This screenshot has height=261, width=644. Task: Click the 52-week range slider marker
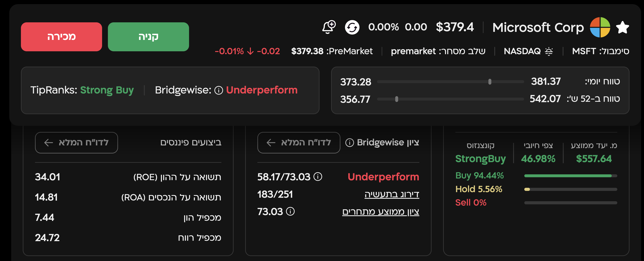(397, 99)
